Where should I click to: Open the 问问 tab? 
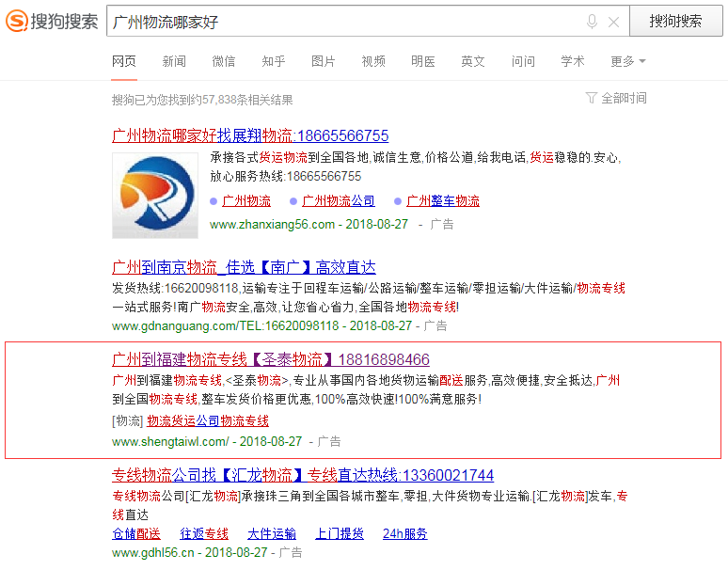[523, 61]
